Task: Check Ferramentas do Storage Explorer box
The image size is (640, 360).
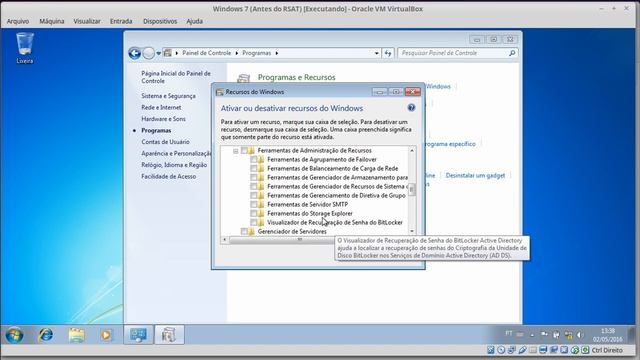Action: coord(254,213)
